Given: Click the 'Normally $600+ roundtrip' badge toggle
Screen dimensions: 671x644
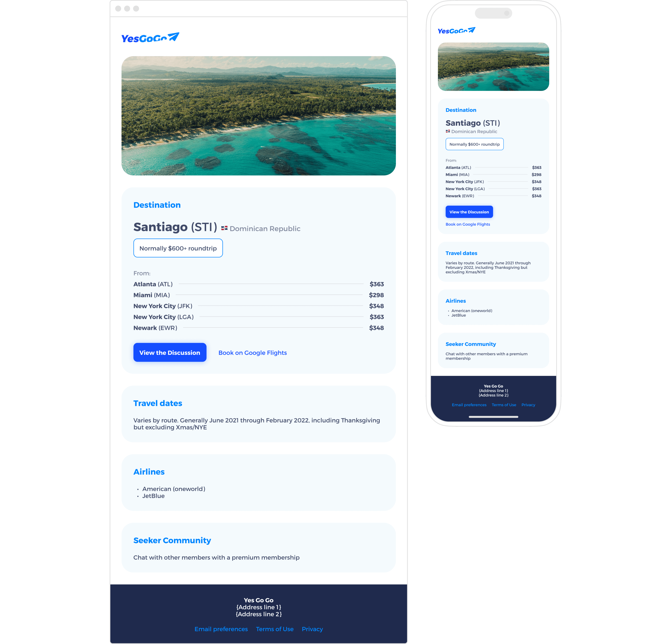Looking at the screenshot, I should (178, 247).
